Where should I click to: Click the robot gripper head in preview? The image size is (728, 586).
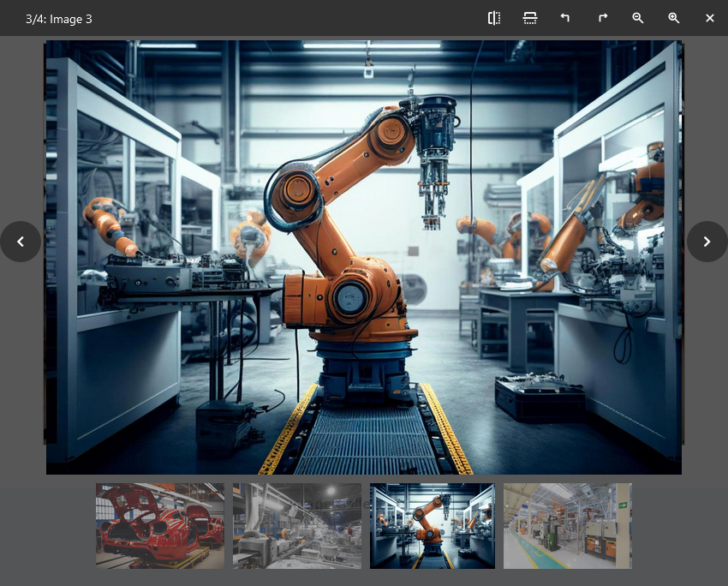(434, 163)
